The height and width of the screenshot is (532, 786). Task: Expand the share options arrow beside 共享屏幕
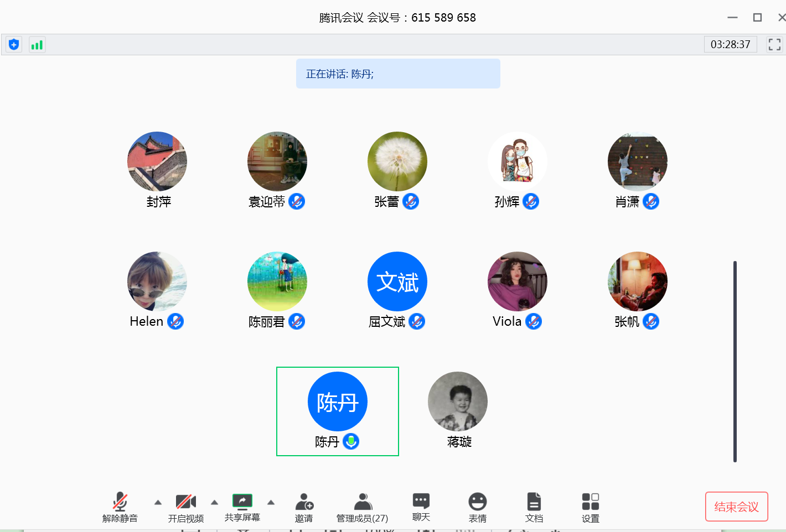coord(271,503)
